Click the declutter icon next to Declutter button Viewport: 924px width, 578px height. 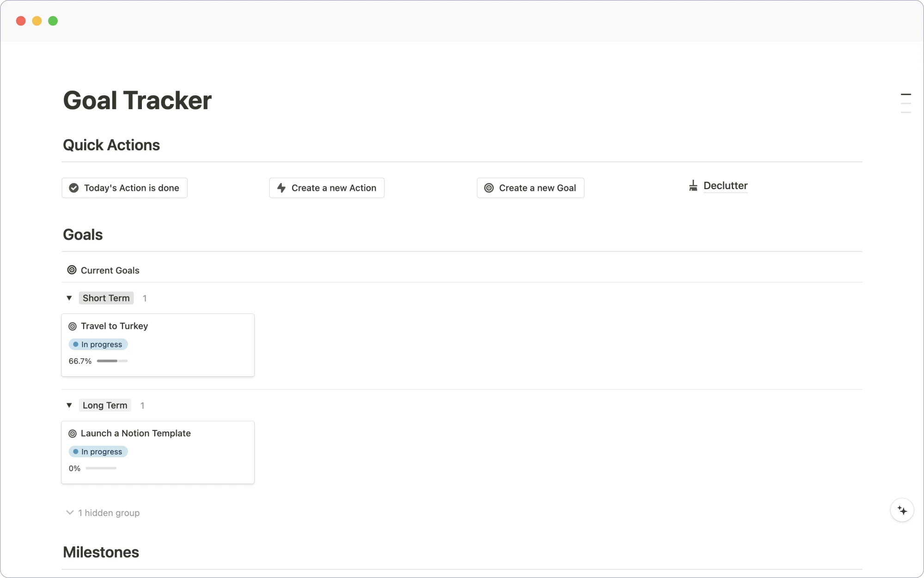(x=693, y=186)
